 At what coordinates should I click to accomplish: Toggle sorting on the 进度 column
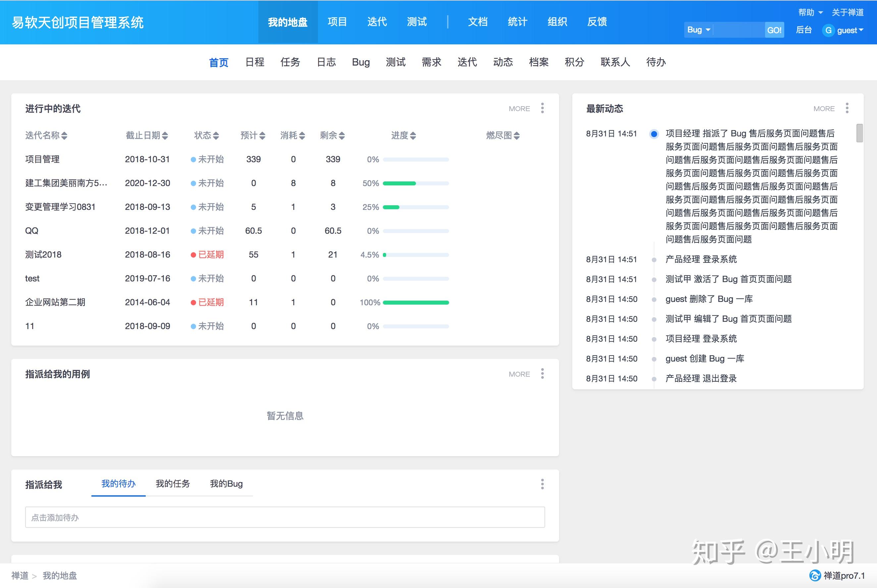[x=413, y=135]
